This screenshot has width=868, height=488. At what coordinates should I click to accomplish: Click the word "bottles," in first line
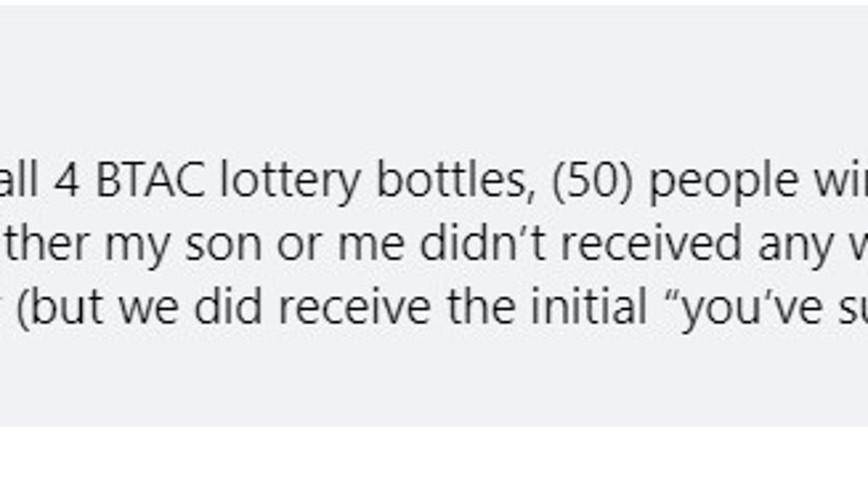tap(456, 182)
